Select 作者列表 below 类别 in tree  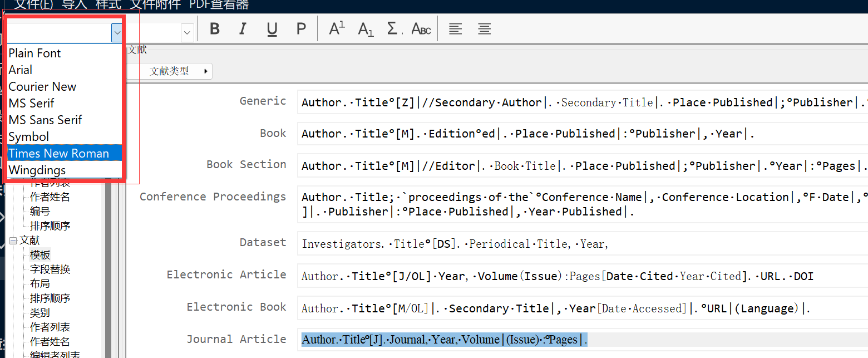[x=50, y=327]
